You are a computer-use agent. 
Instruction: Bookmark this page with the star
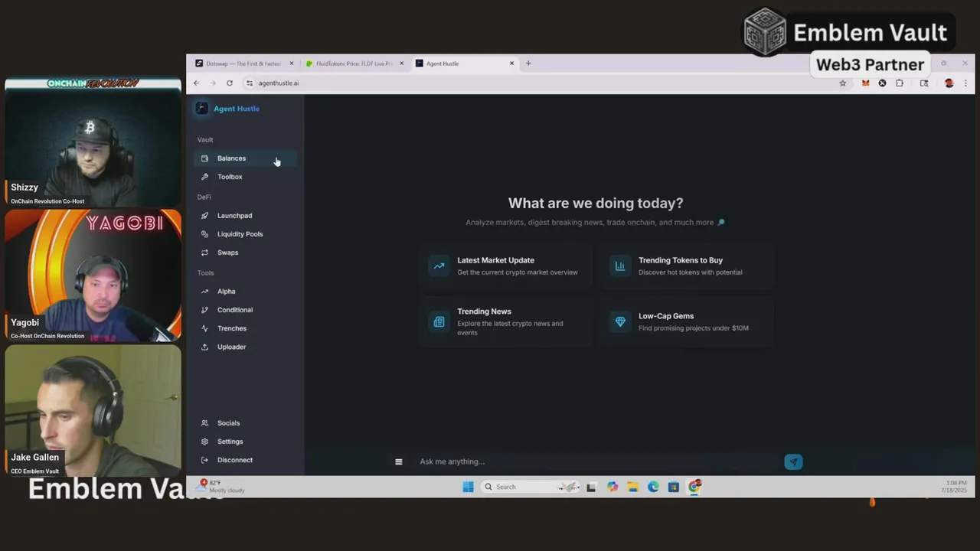click(x=842, y=83)
